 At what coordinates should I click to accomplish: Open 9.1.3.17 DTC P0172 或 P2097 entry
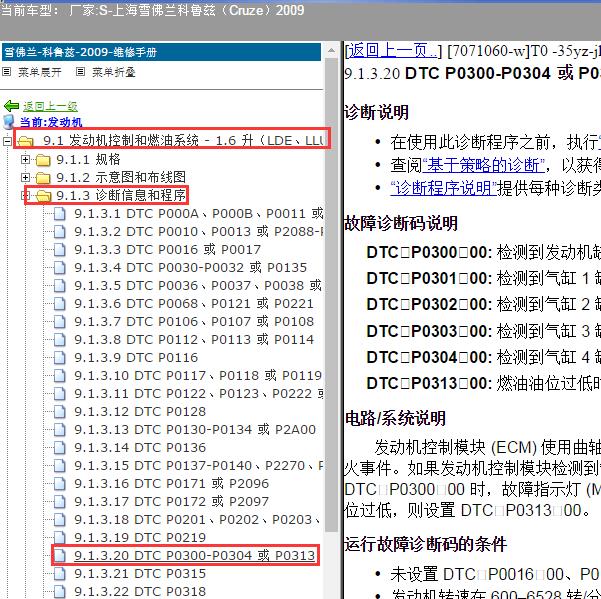click(x=172, y=502)
